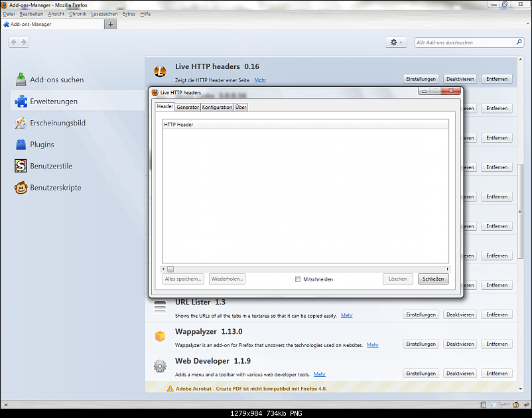This screenshot has width=532, height=418.
Task: Click right arrow of dialog horizontal scrollbar
Action: pyautogui.click(x=448, y=269)
